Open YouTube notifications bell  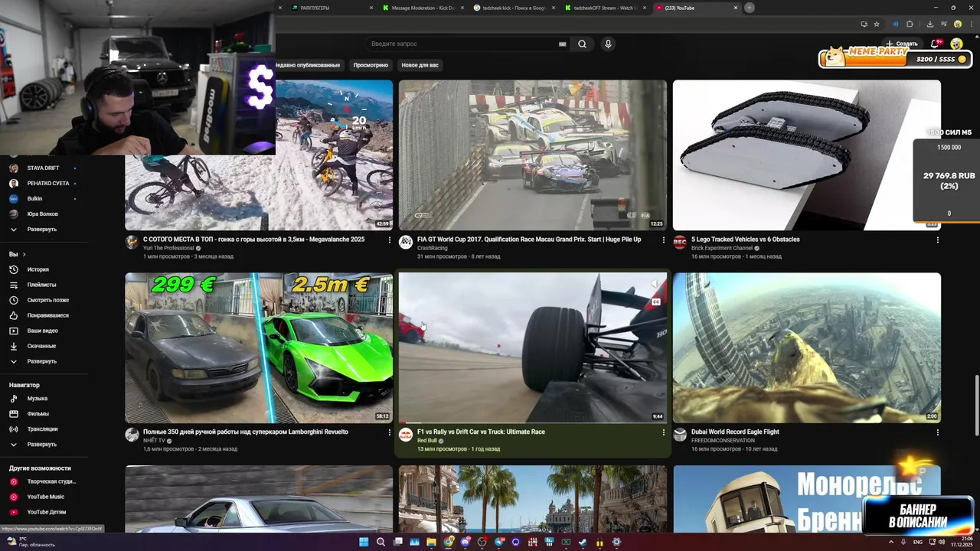coord(935,44)
